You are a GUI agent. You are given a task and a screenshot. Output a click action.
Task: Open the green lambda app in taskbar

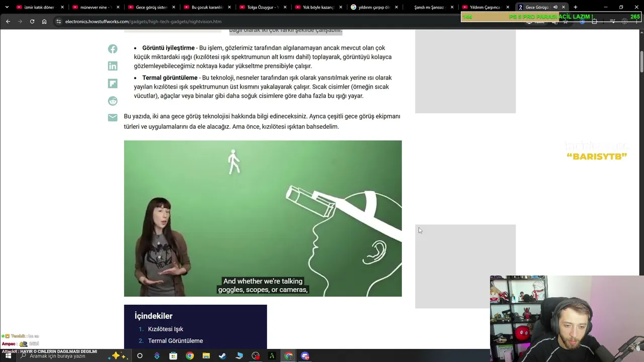272,356
